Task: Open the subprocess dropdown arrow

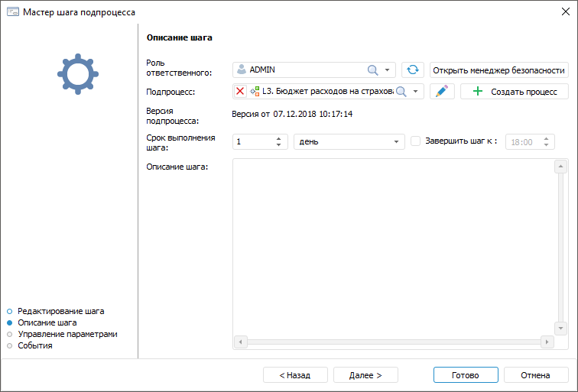Action: click(416, 92)
